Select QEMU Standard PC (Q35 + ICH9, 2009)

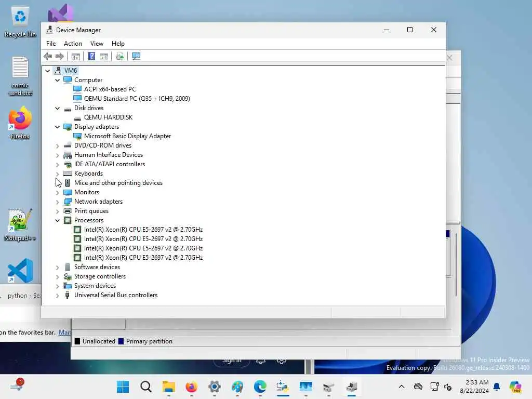click(137, 99)
